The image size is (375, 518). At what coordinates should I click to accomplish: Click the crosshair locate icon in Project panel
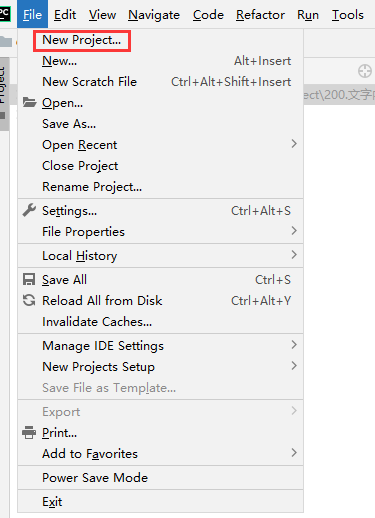click(x=365, y=71)
